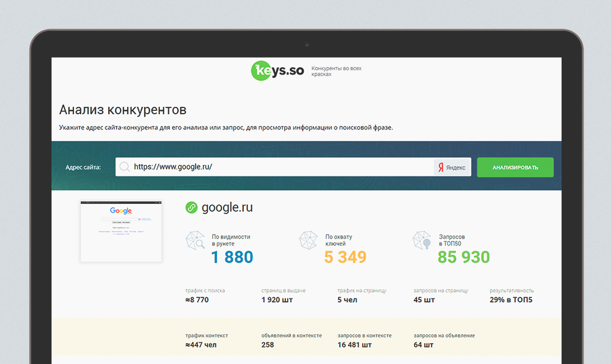Click the green link icon beside google.ru
611x364 pixels.
coord(191,208)
